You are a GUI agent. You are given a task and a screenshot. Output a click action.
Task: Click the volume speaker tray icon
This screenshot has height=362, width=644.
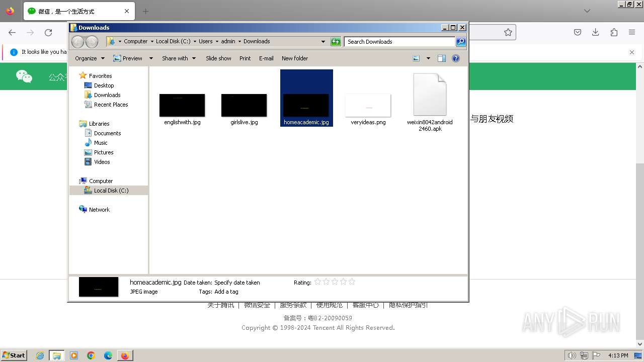click(573, 355)
